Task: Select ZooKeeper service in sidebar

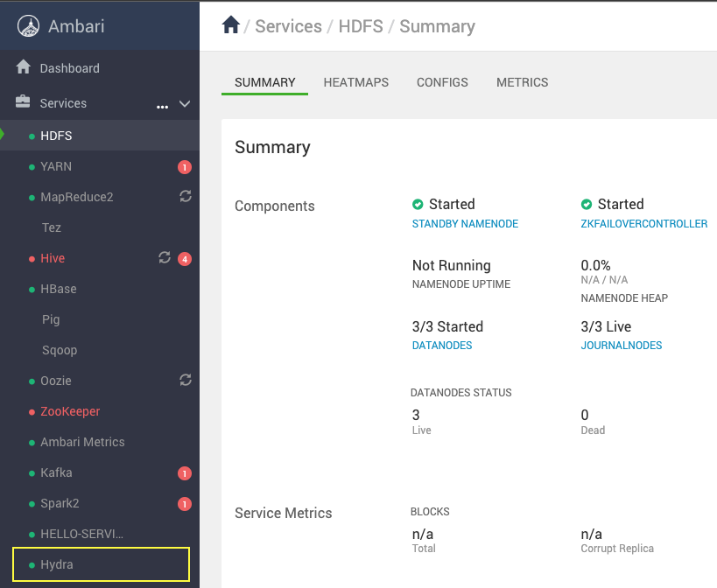Action: (x=70, y=411)
